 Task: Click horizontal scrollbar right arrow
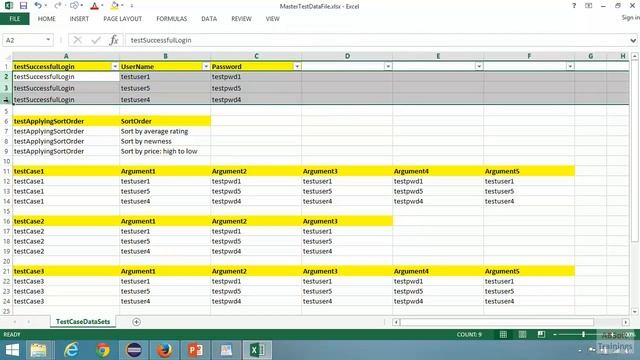(626, 322)
